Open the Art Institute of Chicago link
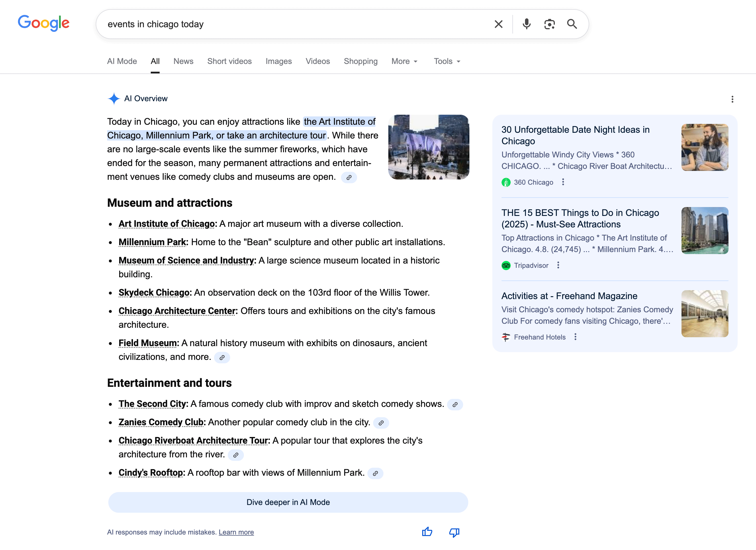The width and height of the screenshot is (756, 550). [167, 224]
